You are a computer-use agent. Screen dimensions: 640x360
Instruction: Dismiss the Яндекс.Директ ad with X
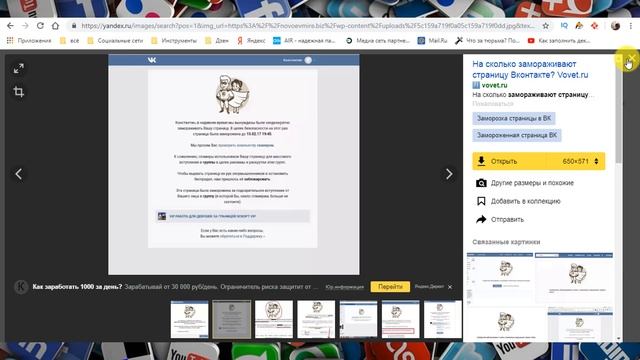pyautogui.click(x=450, y=287)
